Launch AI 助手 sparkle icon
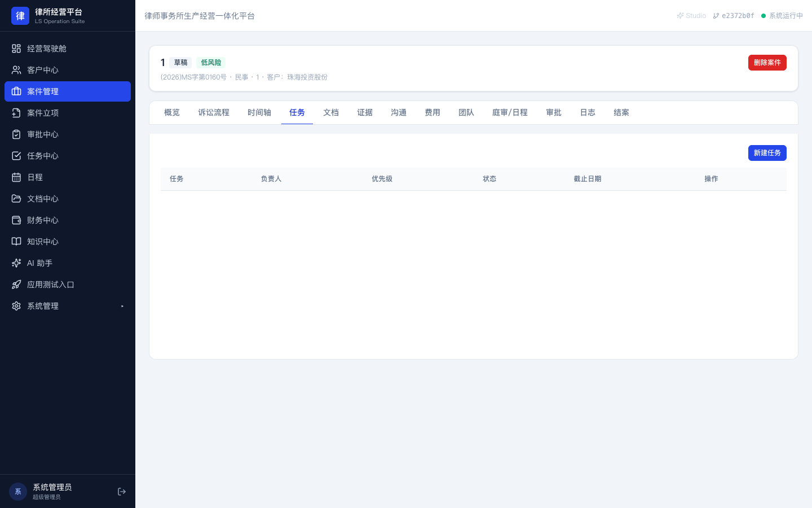Screen dimensions: 812x508 (x=16, y=263)
